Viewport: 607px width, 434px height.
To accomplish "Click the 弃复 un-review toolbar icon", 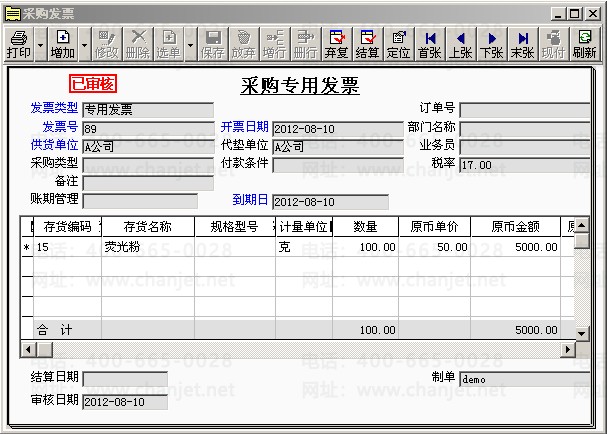I will point(336,44).
